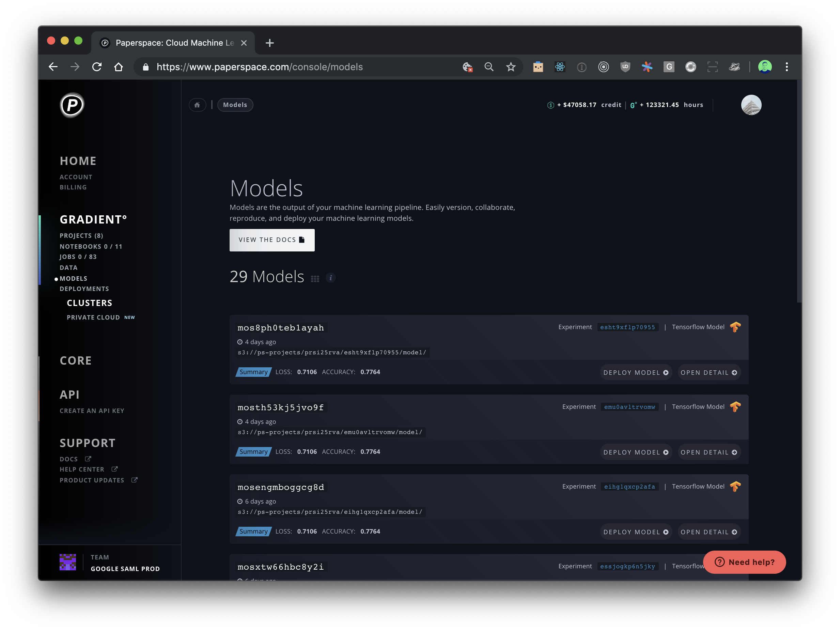840x631 pixels.
Task: Reload the page with refresh icon
Action: click(97, 67)
